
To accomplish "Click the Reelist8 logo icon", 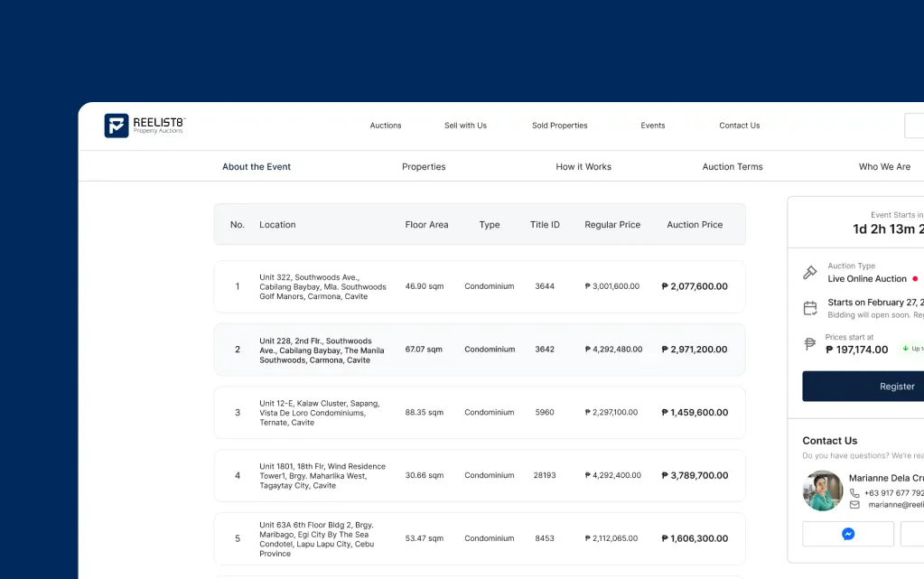I will pyautogui.click(x=117, y=126).
